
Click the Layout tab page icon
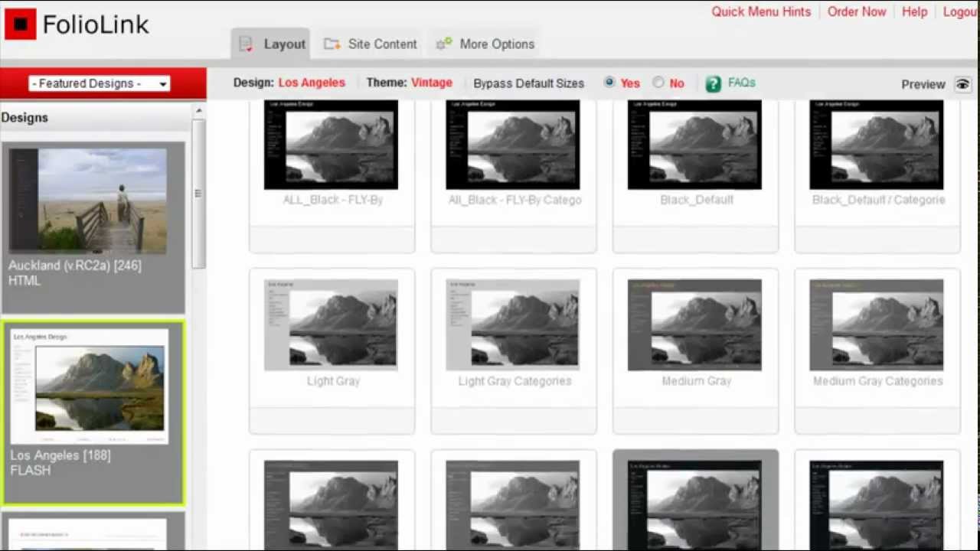click(246, 44)
